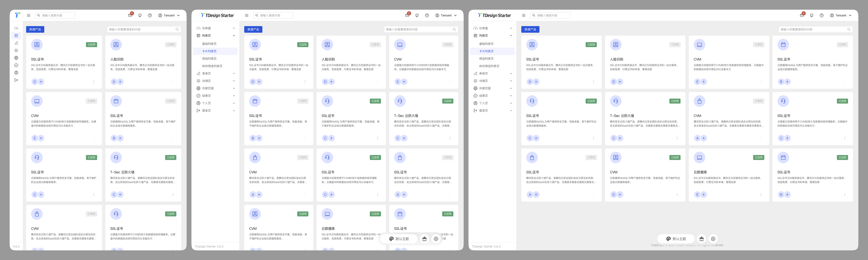868x260 pixels.
Task: Open Tencent account dropdown in three-column window
Action: coord(446,16)
